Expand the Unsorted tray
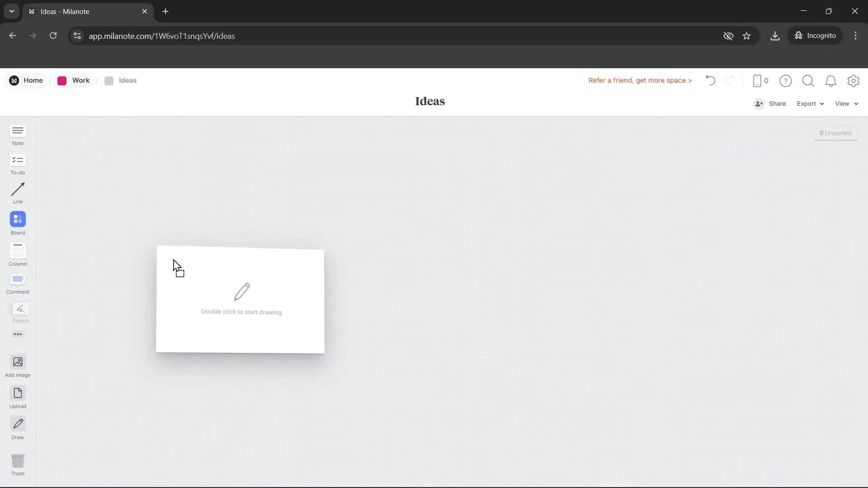The image size is (868, 488). click(x=835, y=133)
